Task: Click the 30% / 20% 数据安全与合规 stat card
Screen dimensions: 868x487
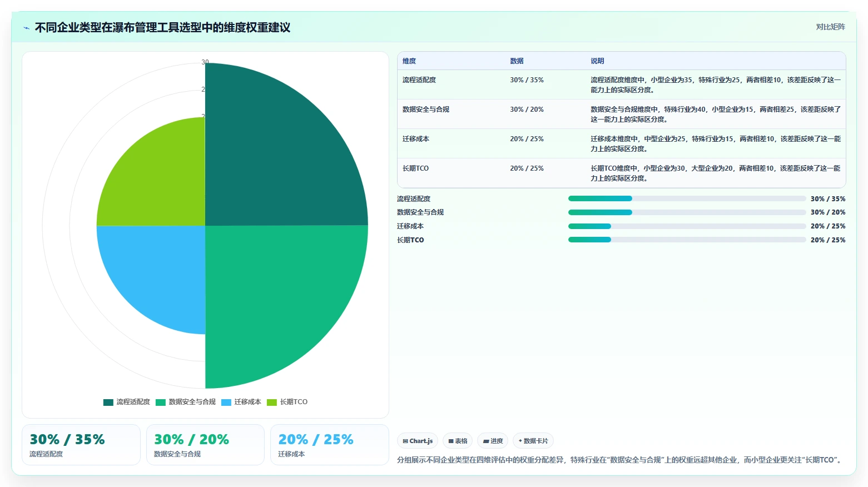Action: [205, 445]
